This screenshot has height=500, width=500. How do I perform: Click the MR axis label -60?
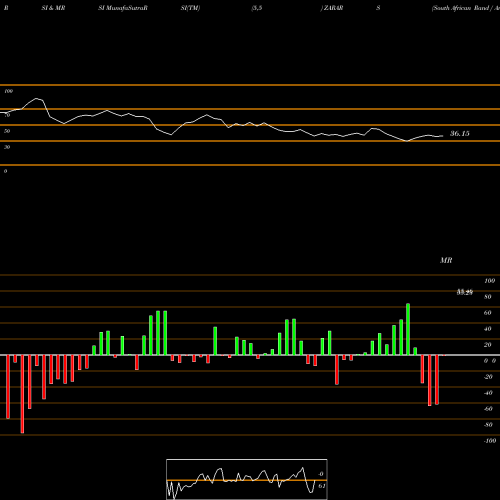point(488,409)
